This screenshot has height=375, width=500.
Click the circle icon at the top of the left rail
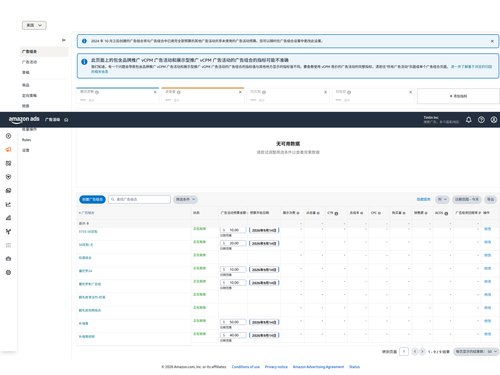click(8, 136)
